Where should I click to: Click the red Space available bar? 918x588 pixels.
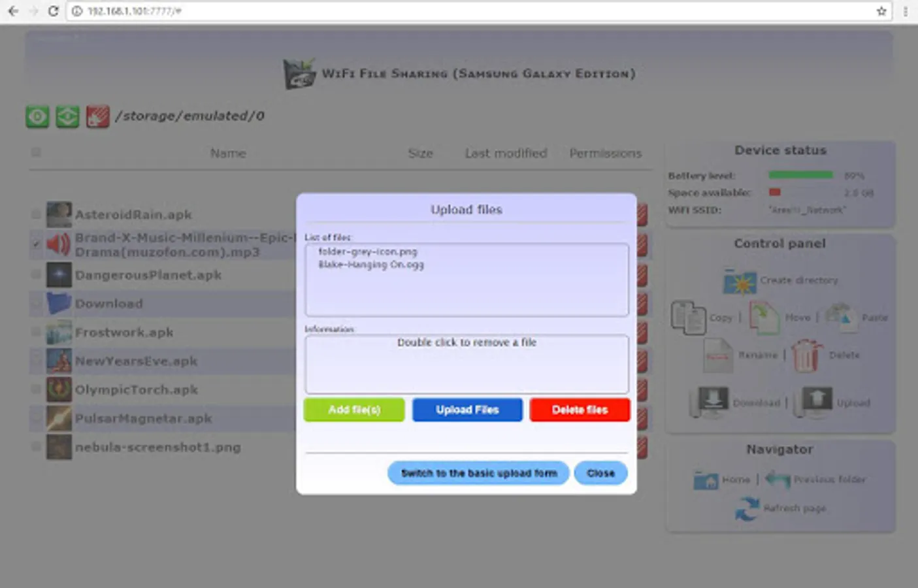775,192
